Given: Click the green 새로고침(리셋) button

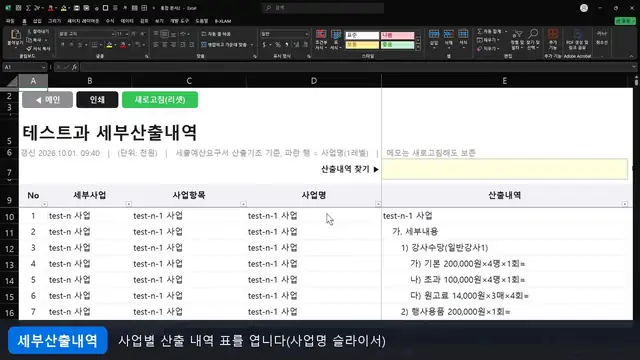Looking at the screenshot, I should tap(160, 100).
